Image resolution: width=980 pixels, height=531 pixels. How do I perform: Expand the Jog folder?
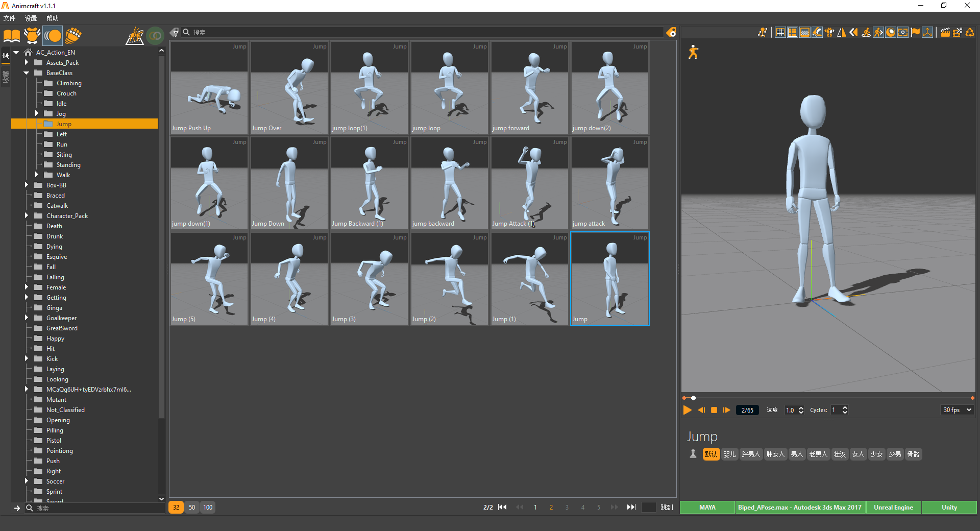(37, 113)
